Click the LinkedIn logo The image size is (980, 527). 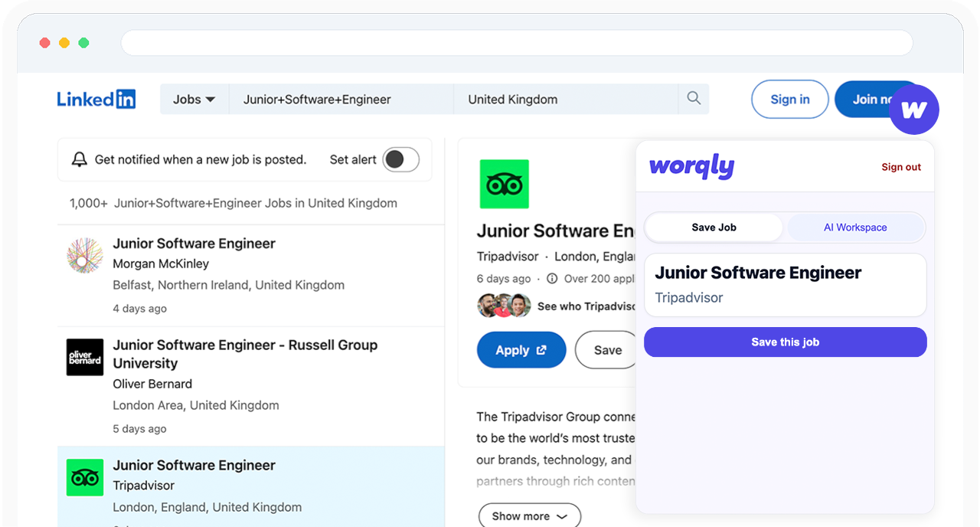click(96, 99)
